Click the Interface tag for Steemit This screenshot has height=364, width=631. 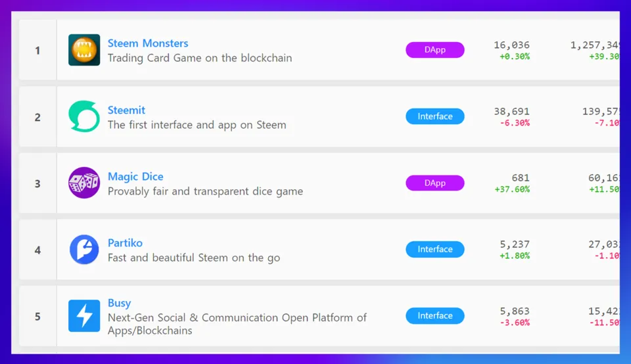435,116
